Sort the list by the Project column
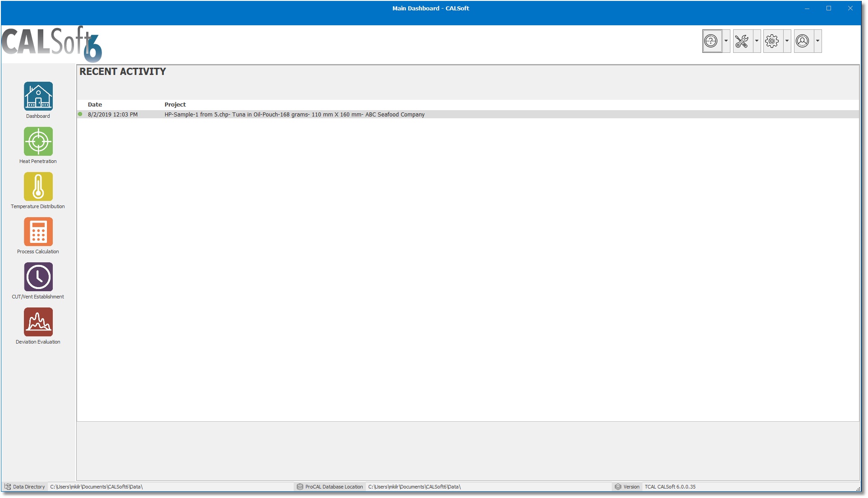This screenshot has width=868, height=498. pos(175,104)
